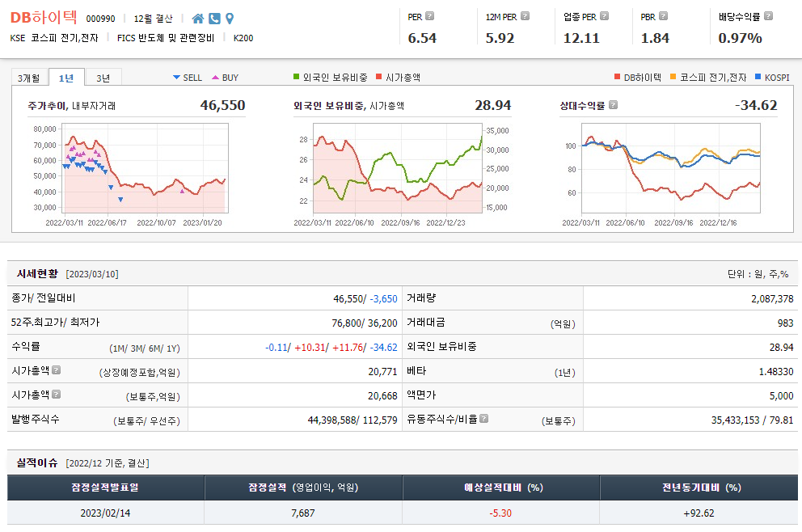Click the blue SELL triangle legend marker
This screenshot has width=802, height=532.
click(176, 78)
